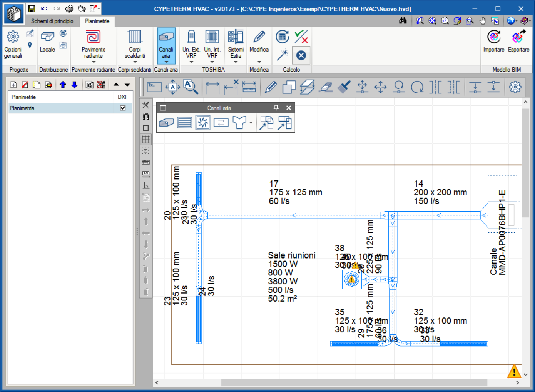
Task: Toggle the grid display icon
Action: [x=145, y=139]
